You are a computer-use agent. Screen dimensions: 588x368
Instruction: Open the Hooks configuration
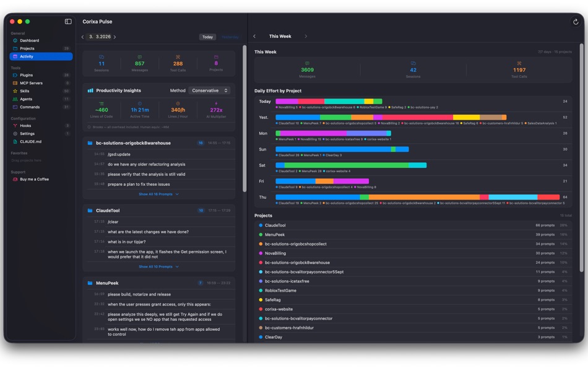tap(27, 125)
